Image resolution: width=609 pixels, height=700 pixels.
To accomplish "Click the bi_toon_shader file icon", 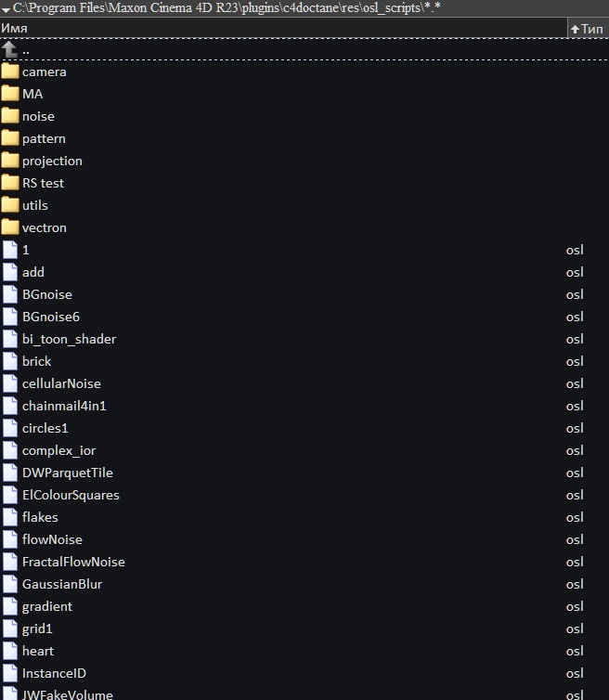I will pos(10,339).
